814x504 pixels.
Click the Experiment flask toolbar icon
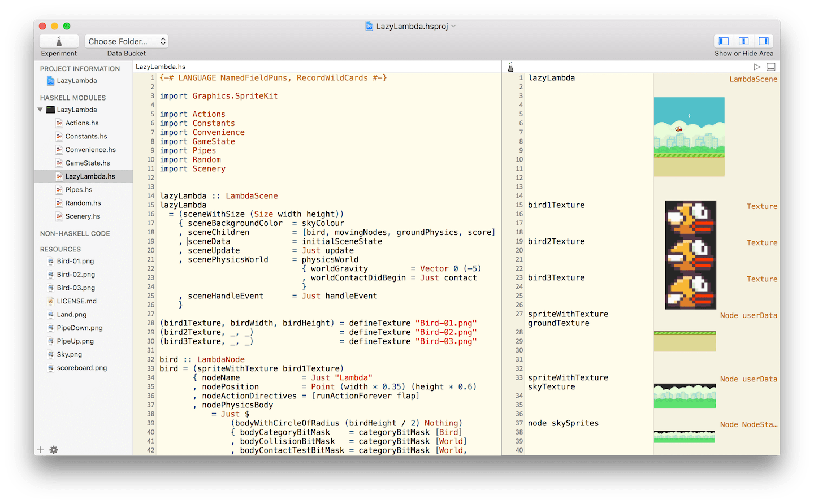coord(59,41)
